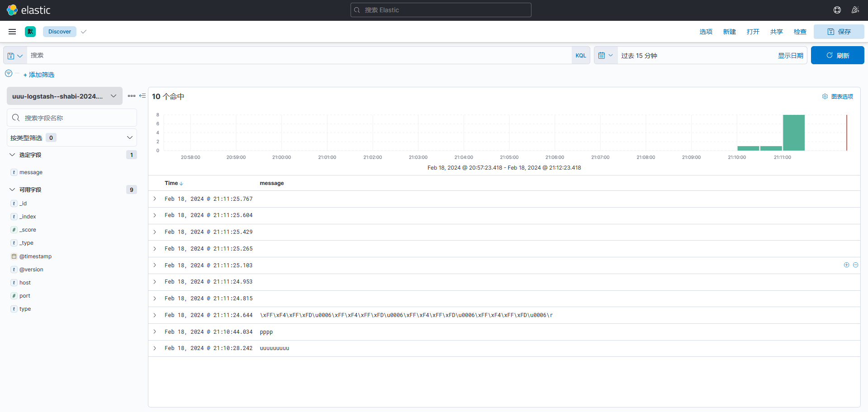Collapse the field sidebar with arrow icon
868x412 pixels.
pos(142,96)
